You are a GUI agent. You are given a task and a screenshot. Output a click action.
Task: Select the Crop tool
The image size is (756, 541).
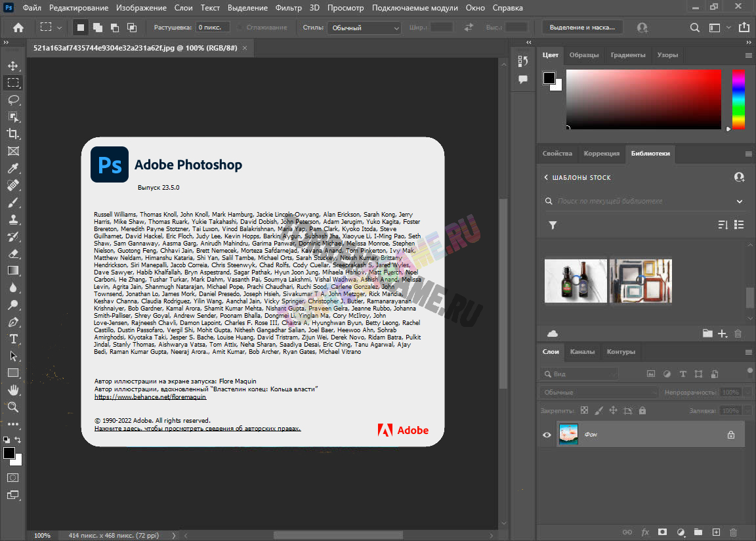click(x=13, y=134)
